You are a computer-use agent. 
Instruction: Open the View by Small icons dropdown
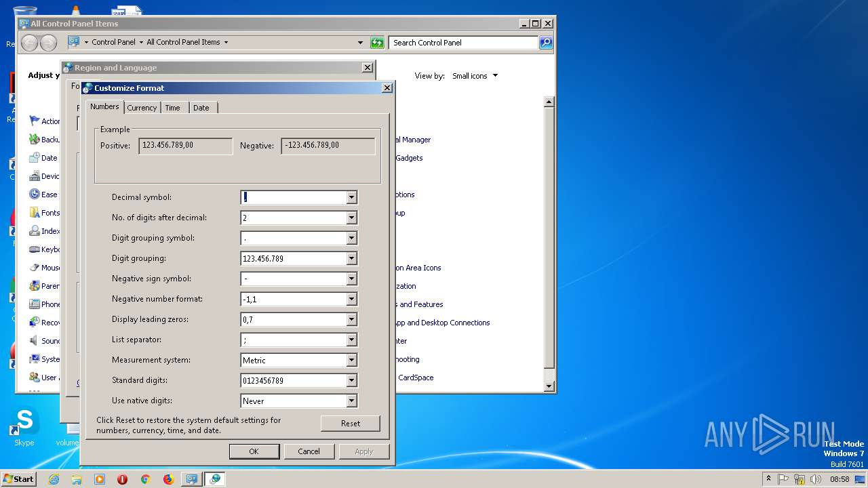point(475,76)
